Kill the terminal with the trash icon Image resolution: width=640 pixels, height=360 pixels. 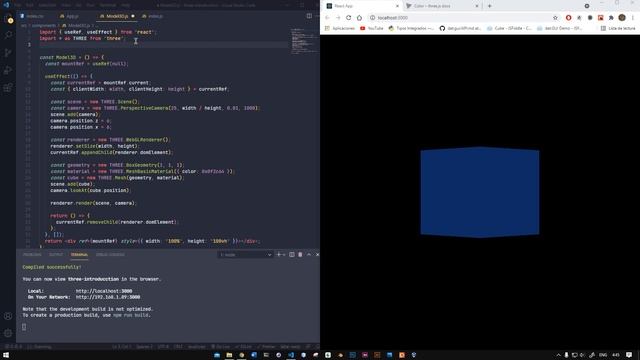pos(300,255)
